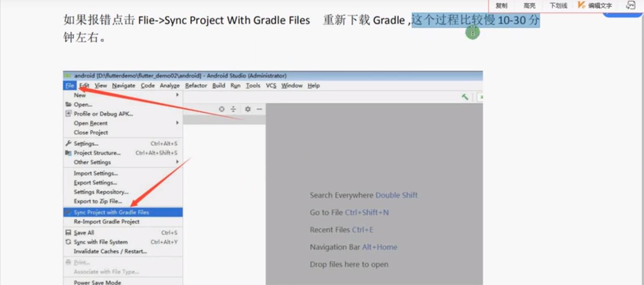644x285 pixels.
Task: Click the hide panel minus icon
Action: pos(260,109)
